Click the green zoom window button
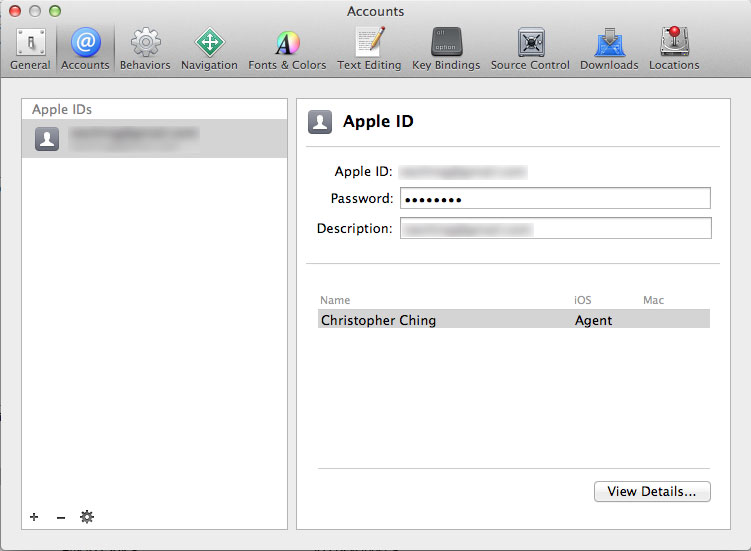This screenshot has width=751, height=551. coord(54,11)
